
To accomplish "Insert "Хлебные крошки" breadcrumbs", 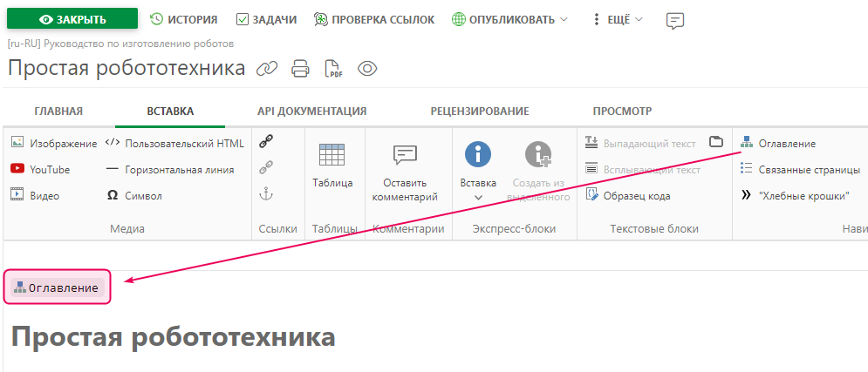I will [x=795, y=195].
